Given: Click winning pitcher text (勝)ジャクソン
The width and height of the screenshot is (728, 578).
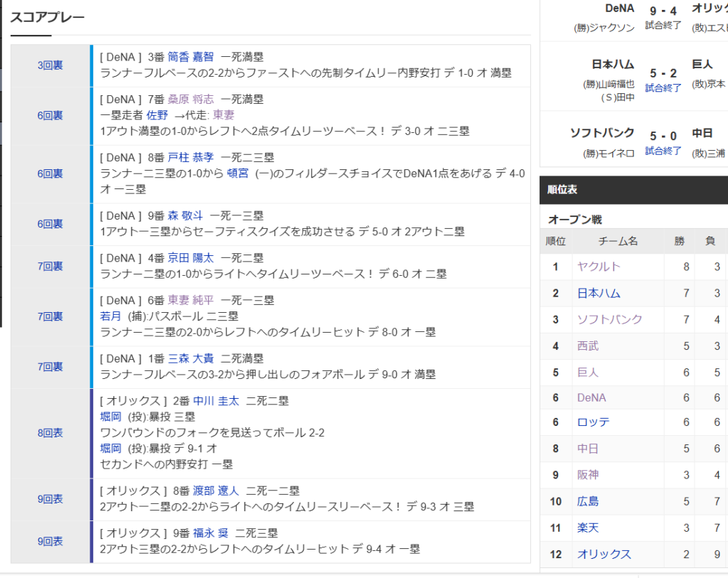Looking at the screenshot, I should (604, 28).
